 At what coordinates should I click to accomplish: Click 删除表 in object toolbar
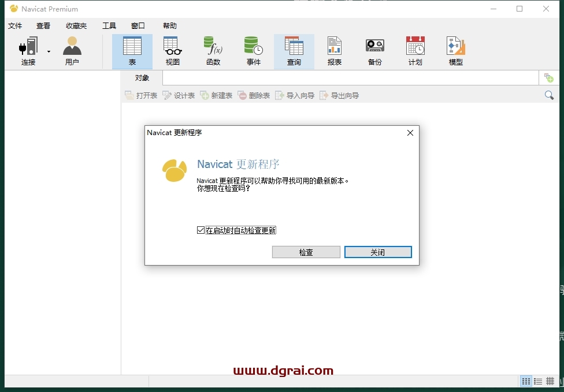[x=254, y=96]
